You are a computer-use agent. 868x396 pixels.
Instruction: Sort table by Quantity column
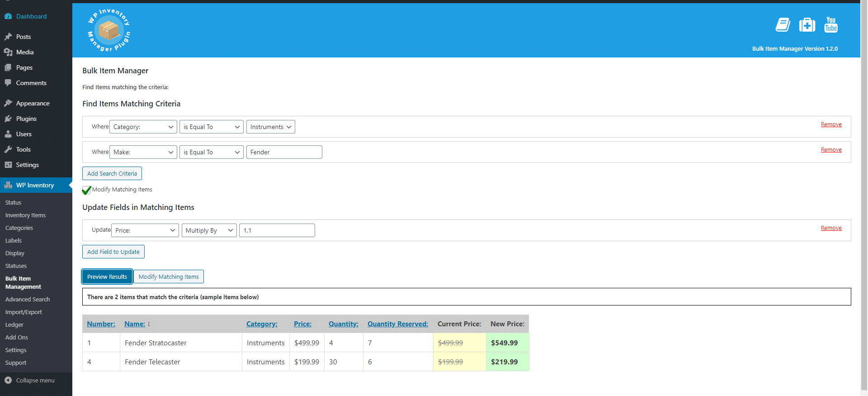click(343, 324)
